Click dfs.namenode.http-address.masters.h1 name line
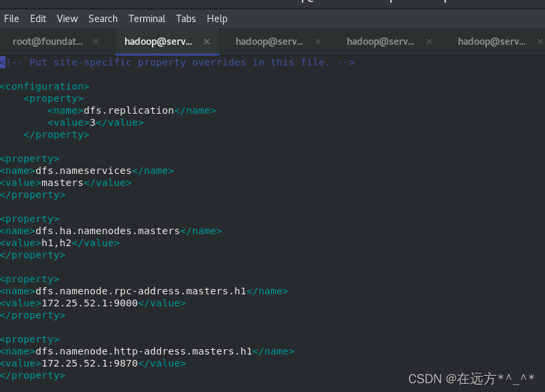The width and height of the screenshot is (545, 392). 147,351
